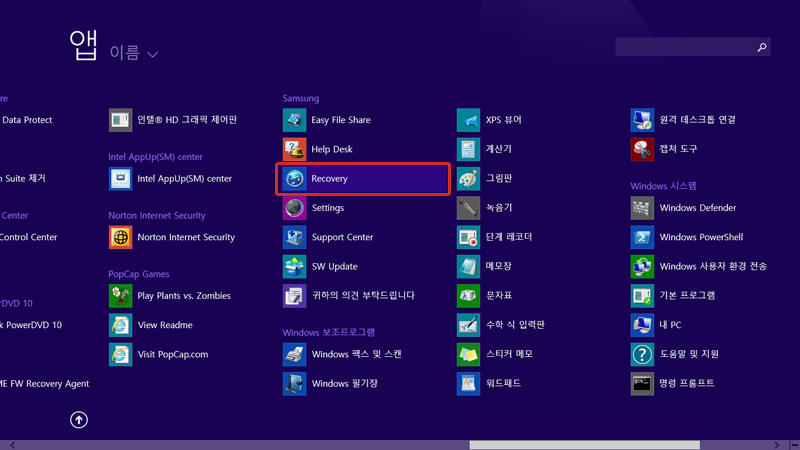Open the Control Center entry

(x=29, y=237)
